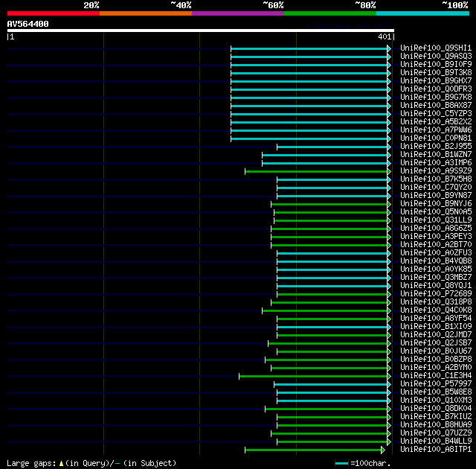Viewport: 476px width, 469px height.
Task: Select the UniRef100_P57997 label
Action: [x=436, y=384]
